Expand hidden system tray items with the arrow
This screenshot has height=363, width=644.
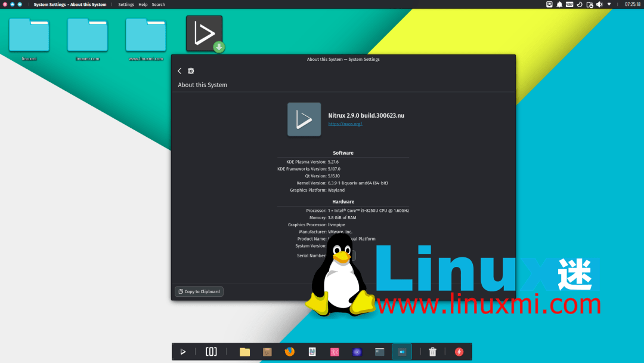point(609,4)
